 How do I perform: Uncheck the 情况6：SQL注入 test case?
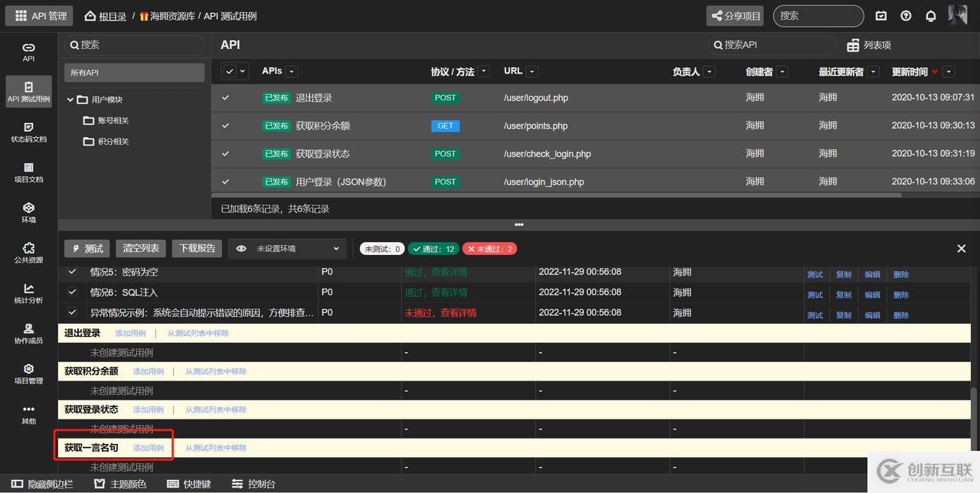73,292
